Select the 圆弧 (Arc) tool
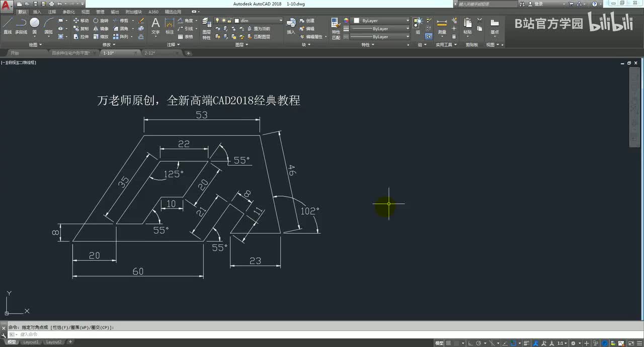The width and height of the screenshot is (644, 347). click(x=49, y=26)
